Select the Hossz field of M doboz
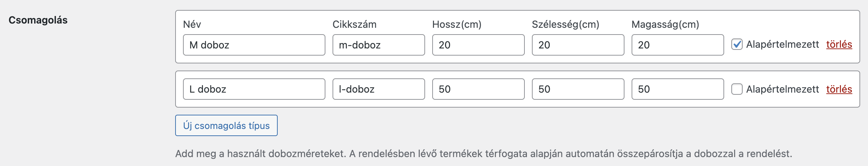This screenshot has width=868, height=166. pos(478,45)
